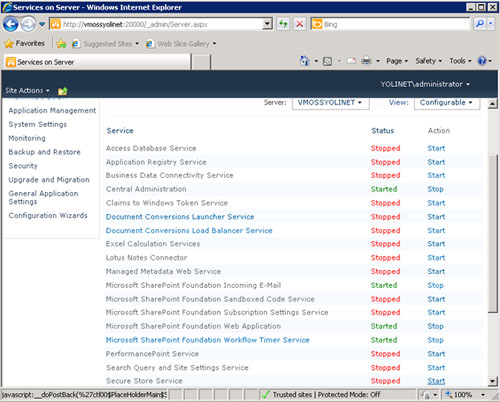Click Add to Favorites Bar icon

61,44
